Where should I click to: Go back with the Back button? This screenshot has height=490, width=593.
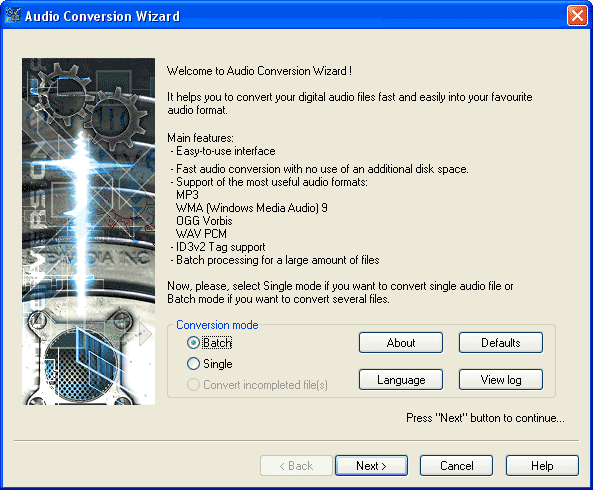coord(296,466)
